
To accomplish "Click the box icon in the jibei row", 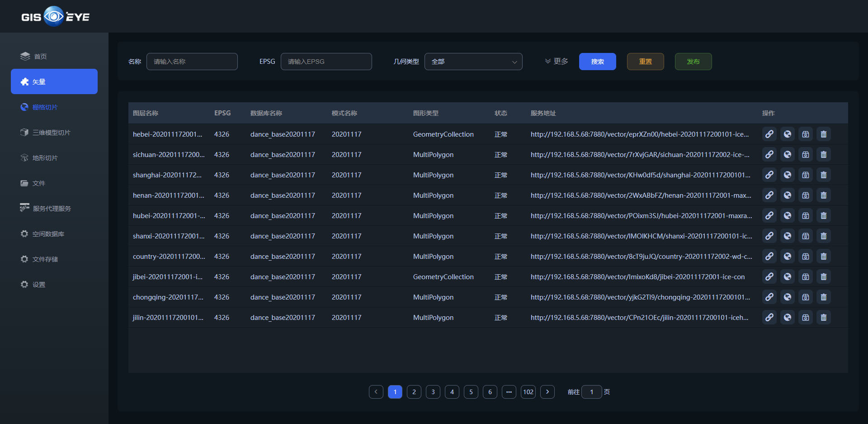I will (805, 276).
